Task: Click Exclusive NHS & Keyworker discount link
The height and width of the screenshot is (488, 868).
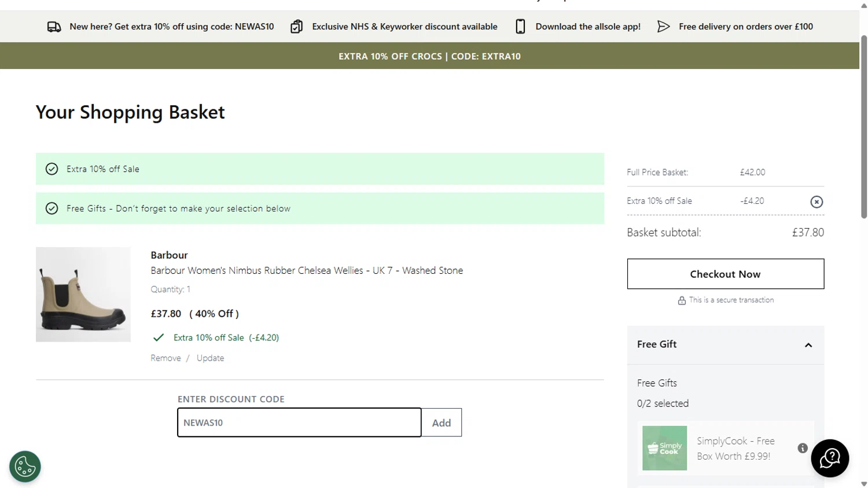Action: click(404, 27)
